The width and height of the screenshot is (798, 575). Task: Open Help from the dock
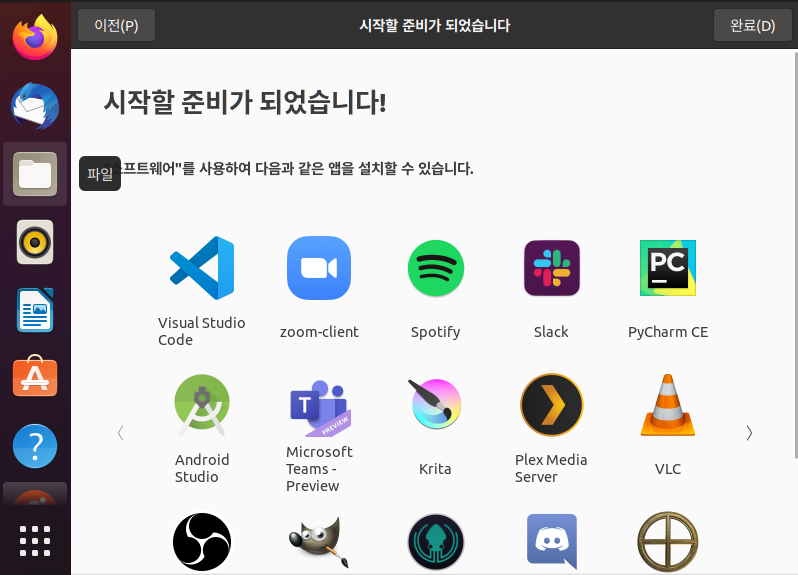point(35,446)
